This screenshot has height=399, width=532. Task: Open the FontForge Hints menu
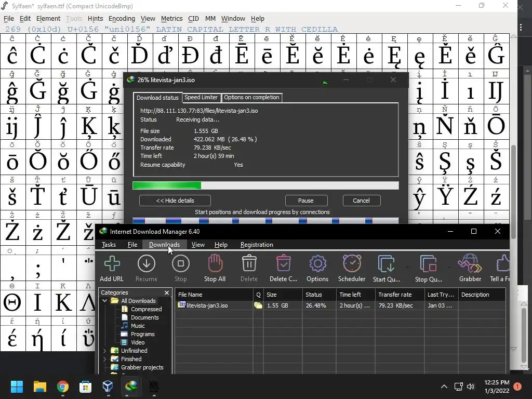[96, 19]
